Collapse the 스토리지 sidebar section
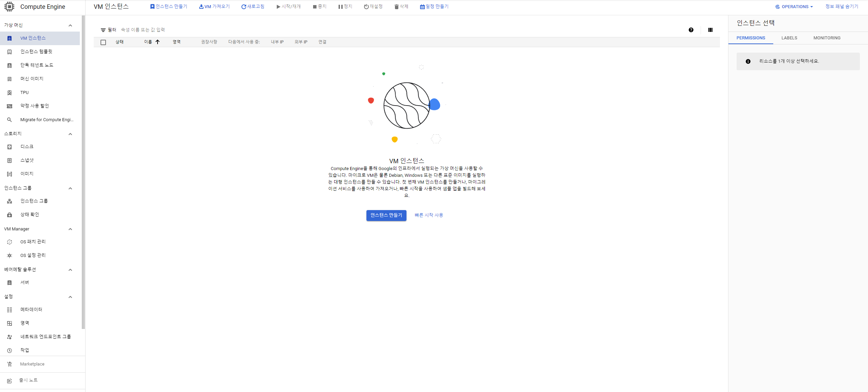 tap(70, 134)
